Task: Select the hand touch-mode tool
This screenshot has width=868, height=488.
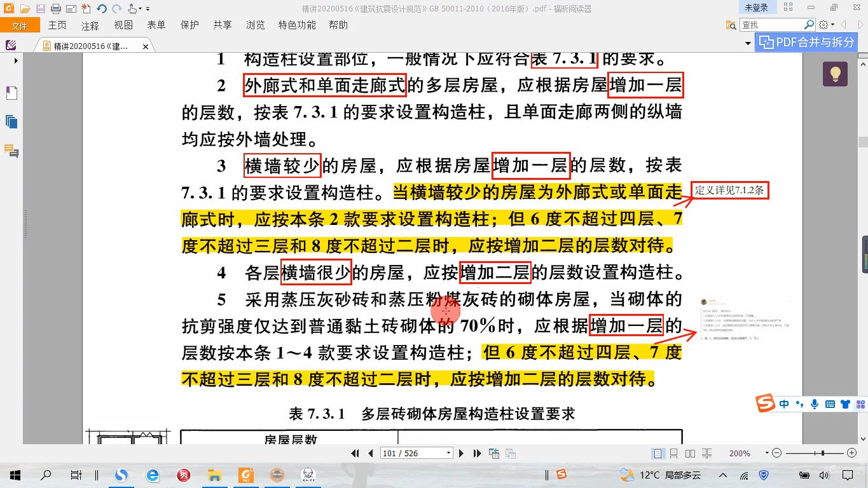Action: (x=133, y=8)
